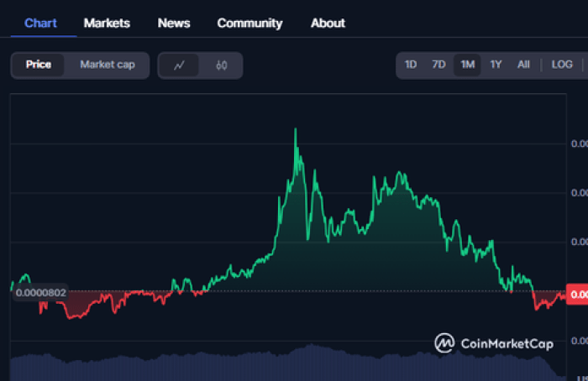Select the line chart icon
588x381 pixels.
(x=179, y=65)
